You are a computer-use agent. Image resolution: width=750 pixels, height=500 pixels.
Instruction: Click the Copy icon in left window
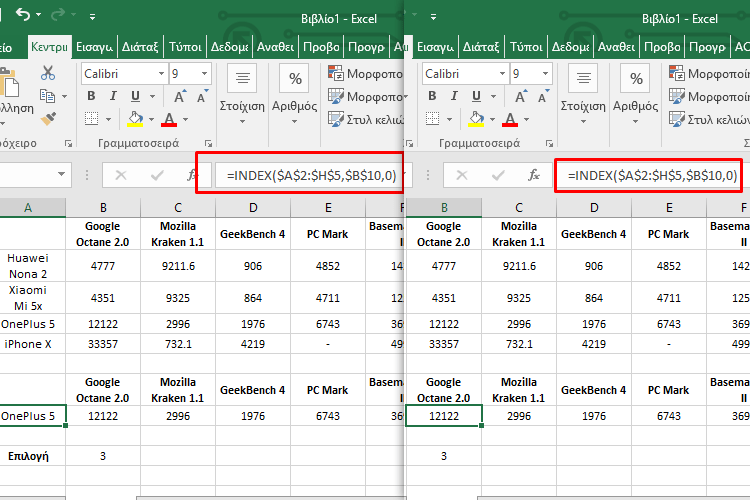pos(47,96)
